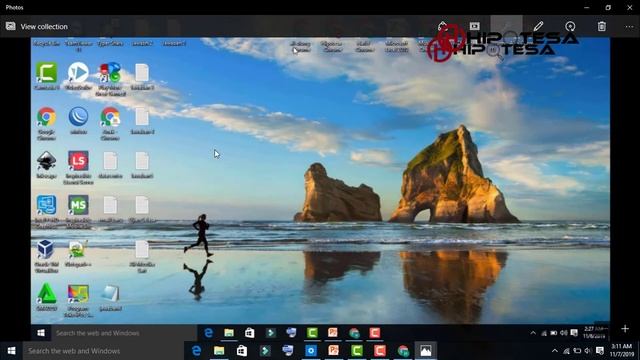Image resolution: width=640 pixels, height=360 pixels.
Task: Open the Store from the taskbar
Action: 242,351
